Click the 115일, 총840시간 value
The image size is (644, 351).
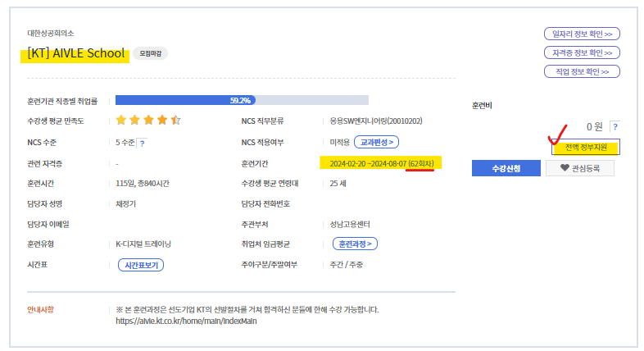(x=142, y=184)
